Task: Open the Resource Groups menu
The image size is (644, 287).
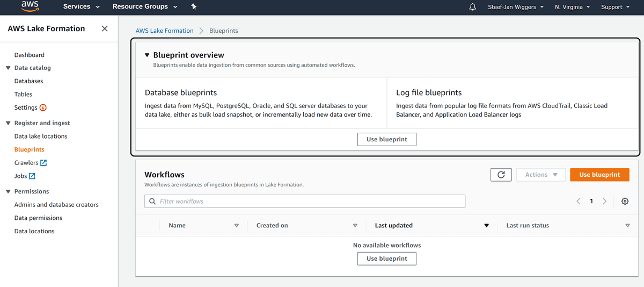Action: pyautogui.click(x=145, y=7)
